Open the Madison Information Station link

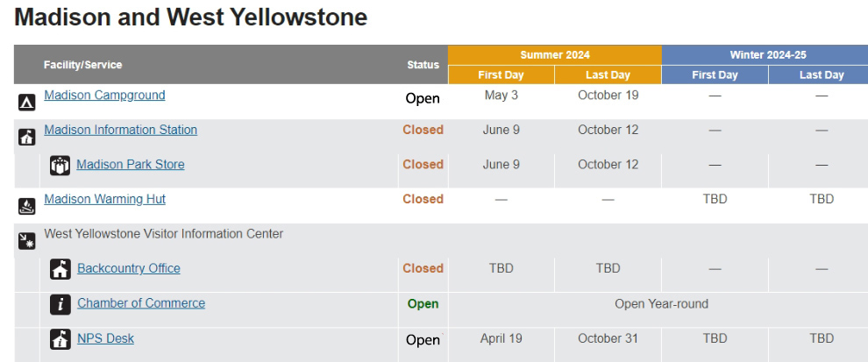coord(120,130)
